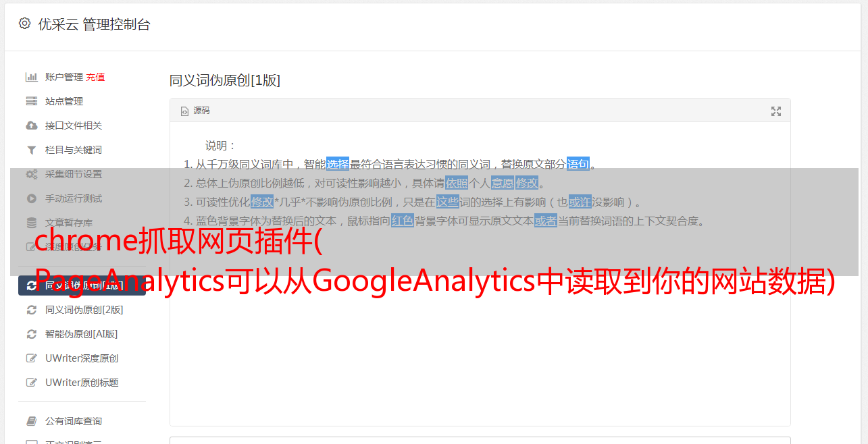This screenshot has width=868, height=444.
Task: Select the 接口文件相关 cloud upload icon
Action: pos(31,126)
